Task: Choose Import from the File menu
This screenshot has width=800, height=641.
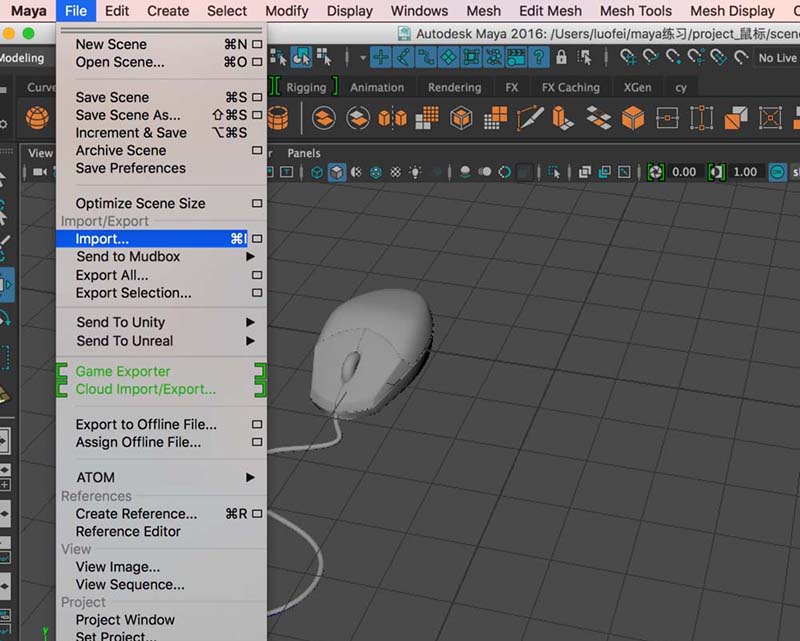Action: click(102, 239)
